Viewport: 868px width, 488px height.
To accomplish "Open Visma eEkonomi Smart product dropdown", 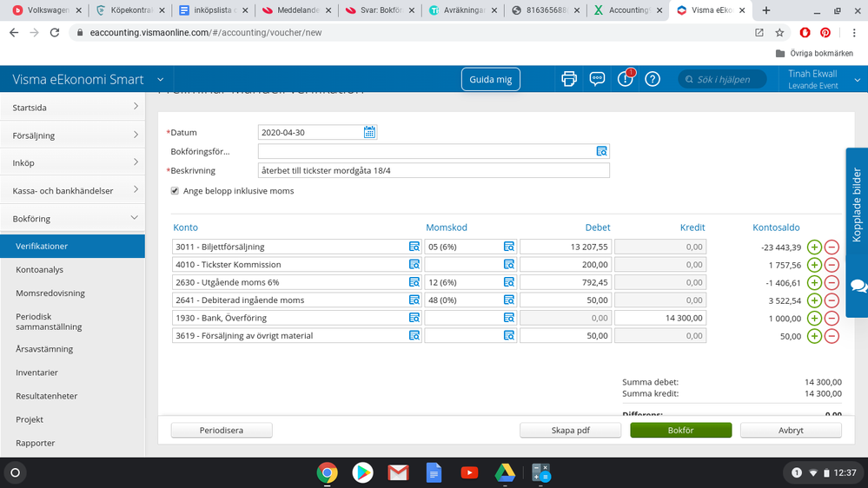I will (x=160, y=80).
